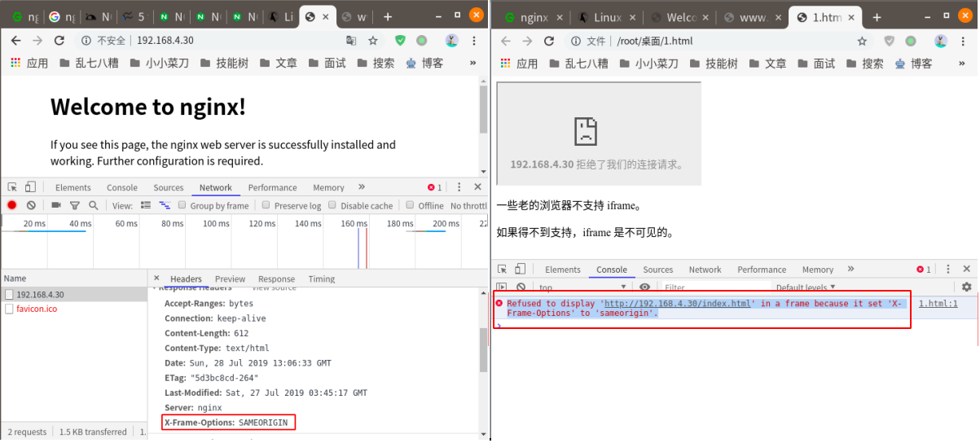Screen dimensions: 980x443
Task: Clear the network log in left DevTools
Action: coord(31,206)
